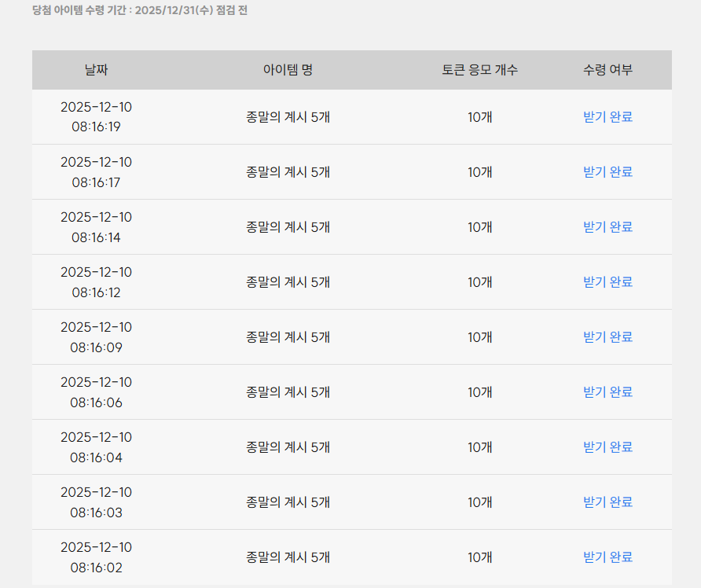Open 받기 완료 link for 08:16:06 entry
701x588 pixels.
607,392
